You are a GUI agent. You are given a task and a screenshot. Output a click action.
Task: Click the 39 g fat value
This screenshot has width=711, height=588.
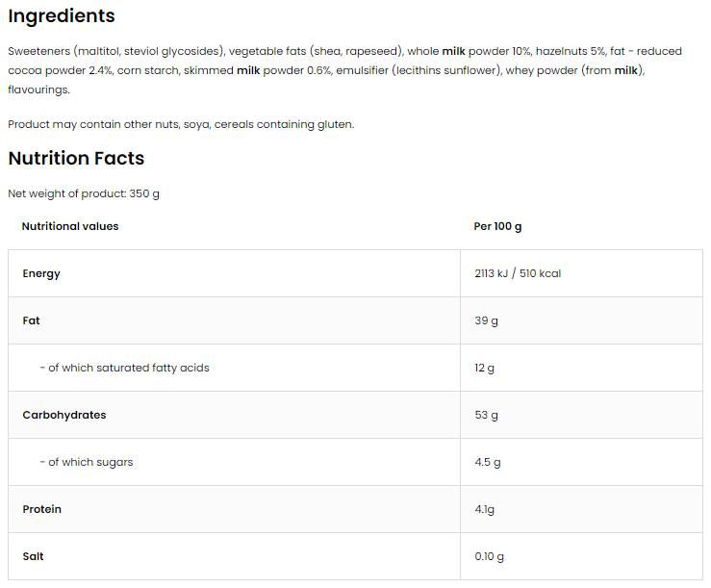tap(486, 320)
